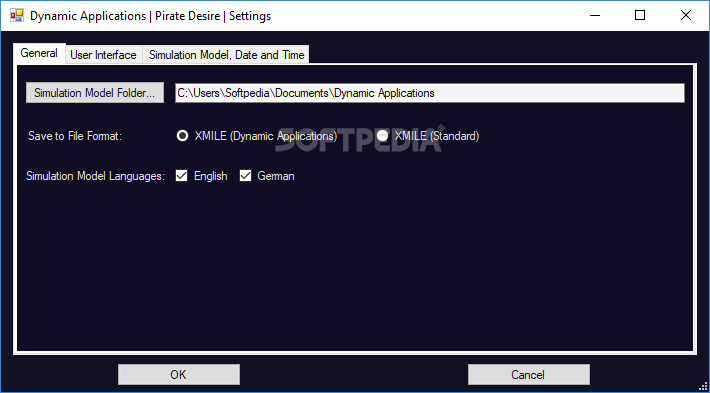Select XMILE (Standard) radio button
Viewport: 710px width, 393px height.
coord(383,136)
